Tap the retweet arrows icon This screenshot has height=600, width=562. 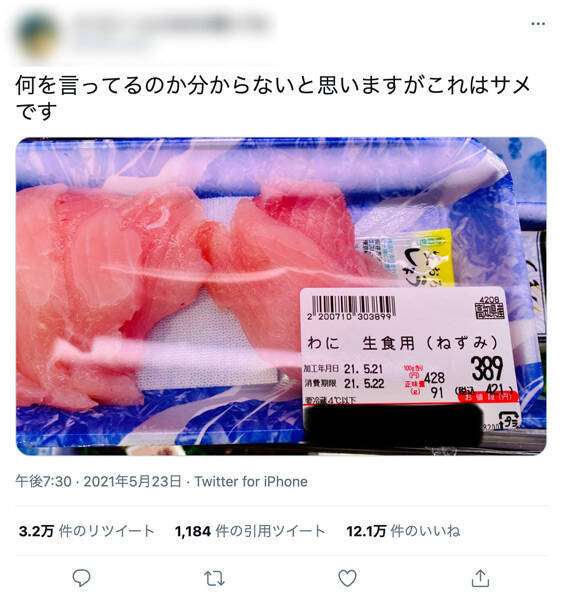[214, 578]
